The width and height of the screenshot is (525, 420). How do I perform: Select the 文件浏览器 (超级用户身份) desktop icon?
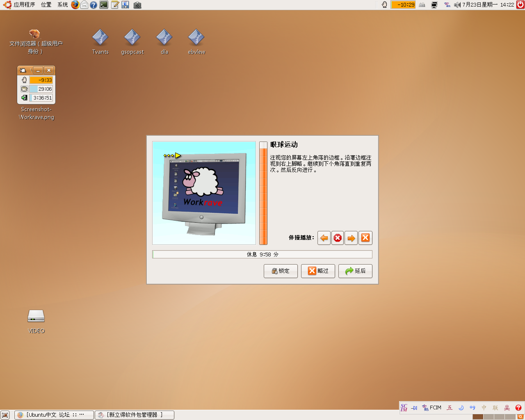(x=36, y=41)
